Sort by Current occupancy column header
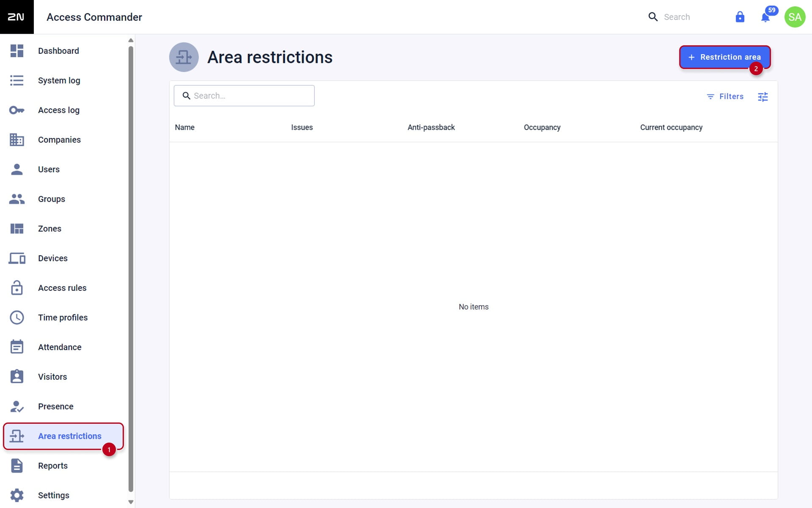The height and width of the screenshot is (508, 812). point(671,127)
